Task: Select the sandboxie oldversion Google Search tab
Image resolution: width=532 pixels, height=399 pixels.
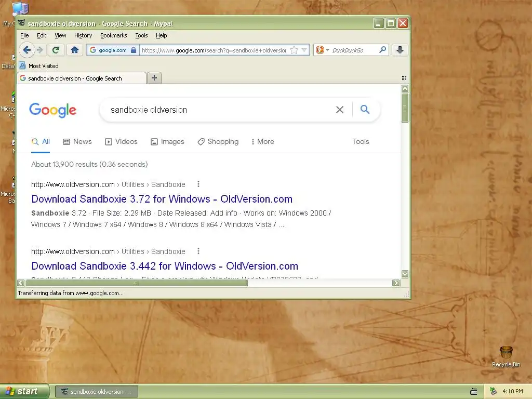Action: point(82,78)
